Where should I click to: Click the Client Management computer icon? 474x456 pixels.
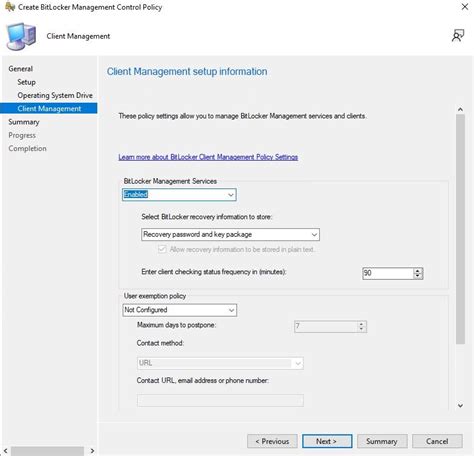point(21,36)
